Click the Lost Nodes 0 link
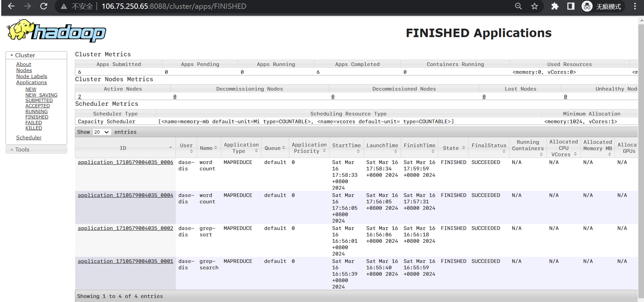 (x=484, y=96)
